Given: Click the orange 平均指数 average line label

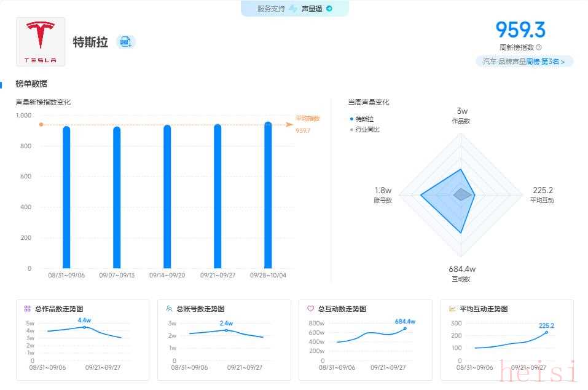Looking at the screenshot, I should tap(307, 119).
